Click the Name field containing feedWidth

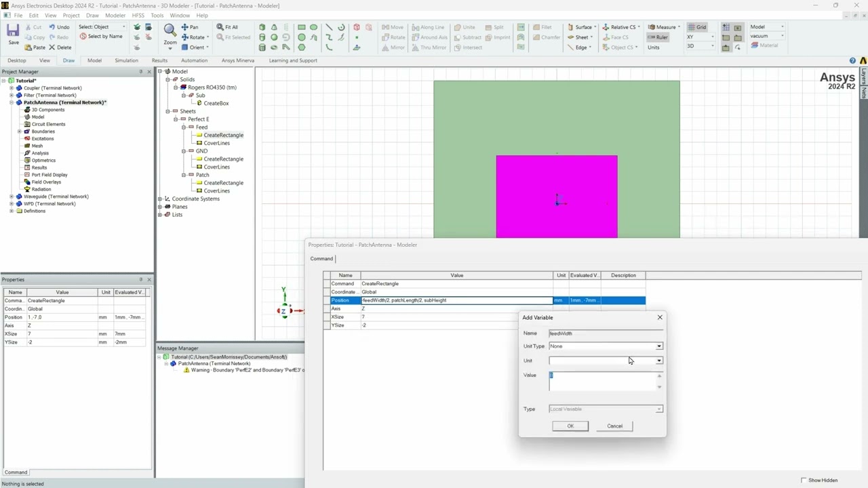606,333
